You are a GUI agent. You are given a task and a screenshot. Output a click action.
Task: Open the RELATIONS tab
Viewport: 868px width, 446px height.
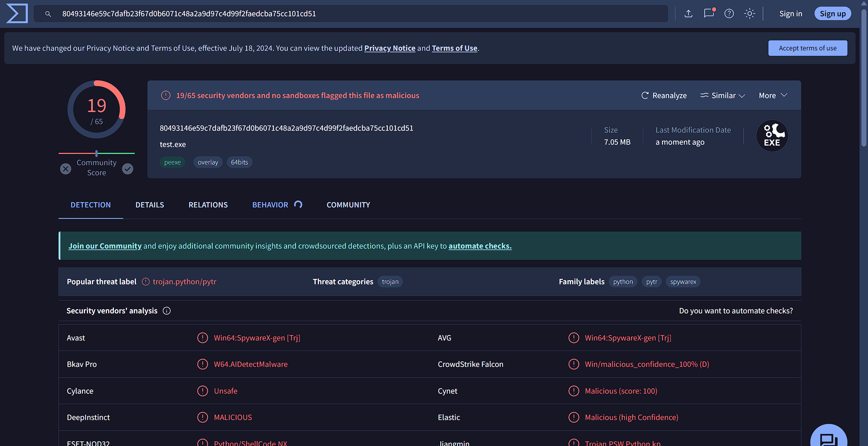tap(208, 205)
